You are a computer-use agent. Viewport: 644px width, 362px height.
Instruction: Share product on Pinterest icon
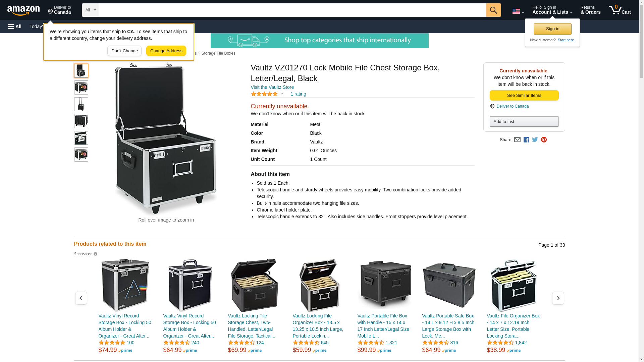coord(544,140)
